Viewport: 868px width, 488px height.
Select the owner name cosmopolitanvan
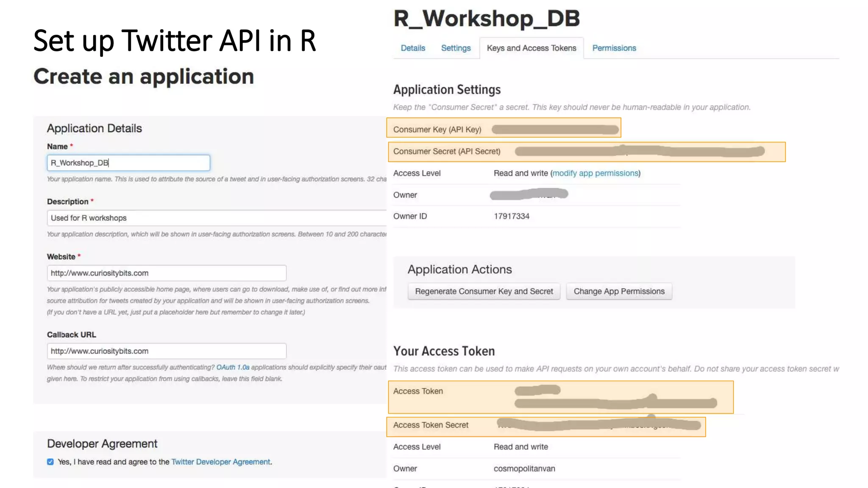(524, 469)
